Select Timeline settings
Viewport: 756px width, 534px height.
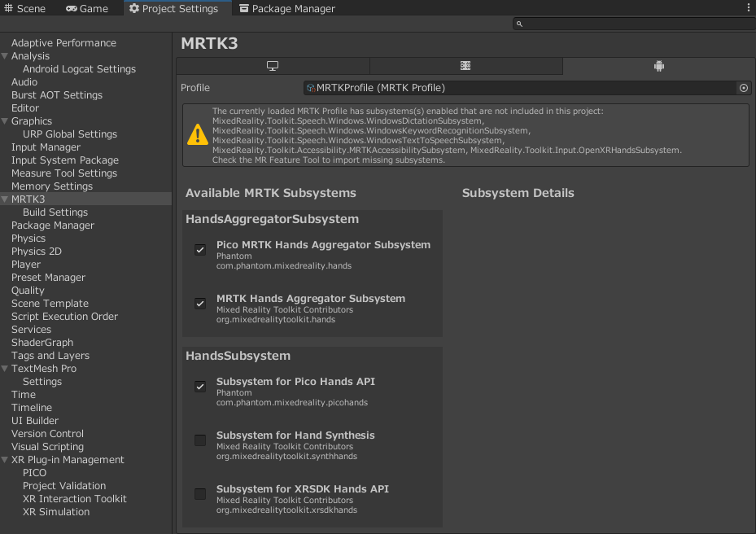click(32, 408)
